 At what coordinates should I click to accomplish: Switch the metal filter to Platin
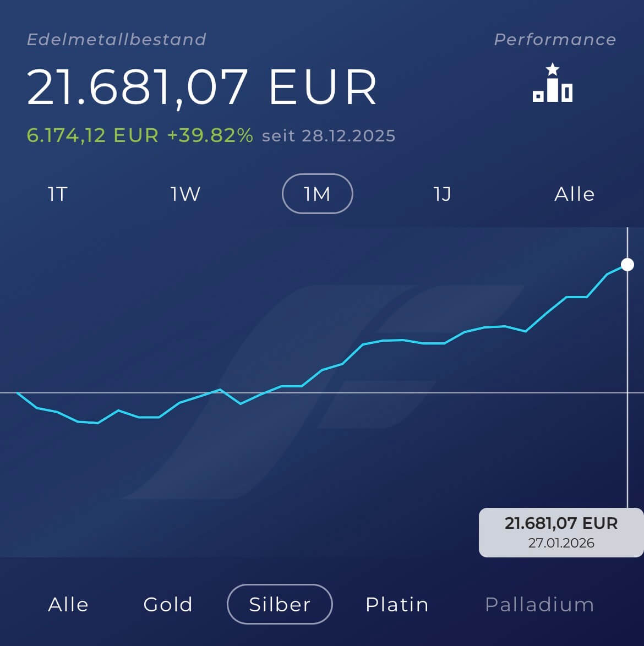click(x=397, y=604)
